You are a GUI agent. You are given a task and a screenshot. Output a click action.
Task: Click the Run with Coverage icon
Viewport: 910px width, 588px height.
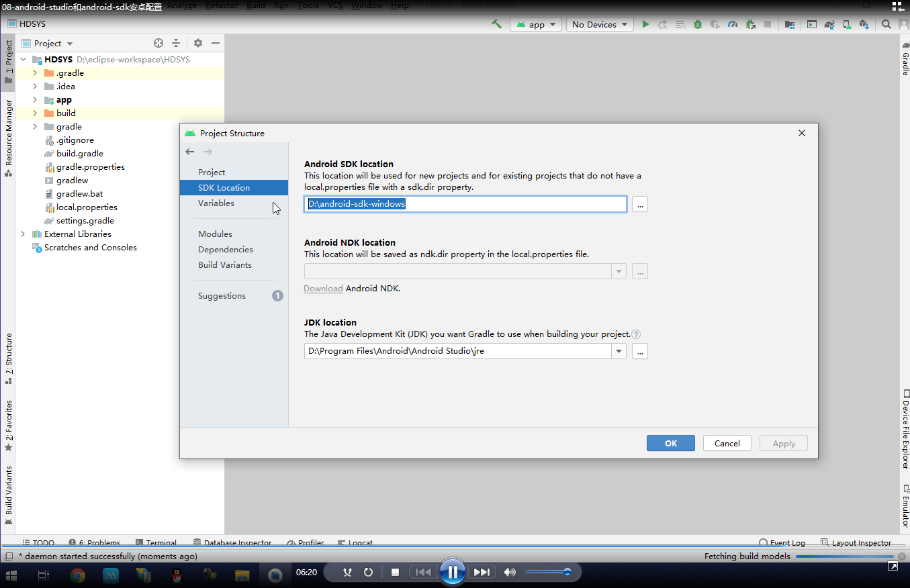coord(715,24)
